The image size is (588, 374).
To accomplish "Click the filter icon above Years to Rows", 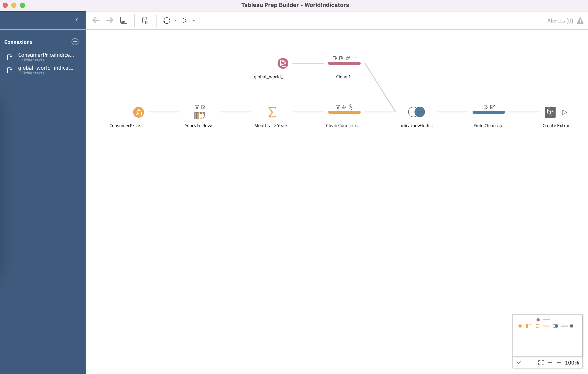I will coord(197,107).
